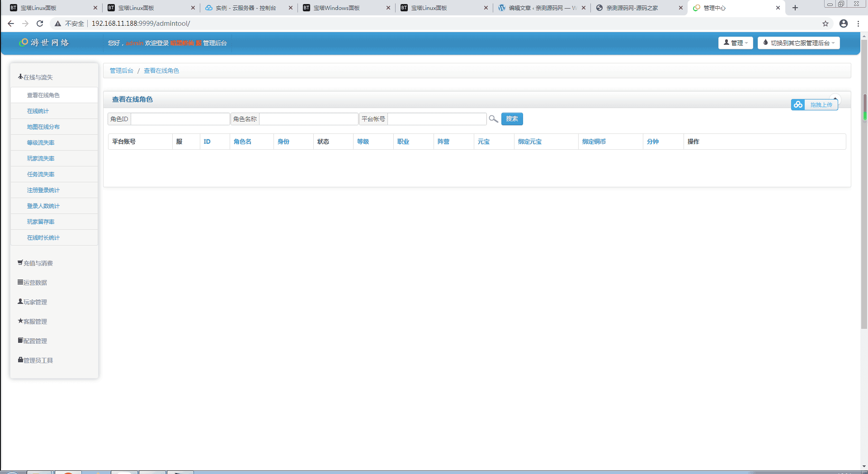Click the cloud upload widget icon
868x474 pixels.
pyautogui.click(x=798, y=104)
